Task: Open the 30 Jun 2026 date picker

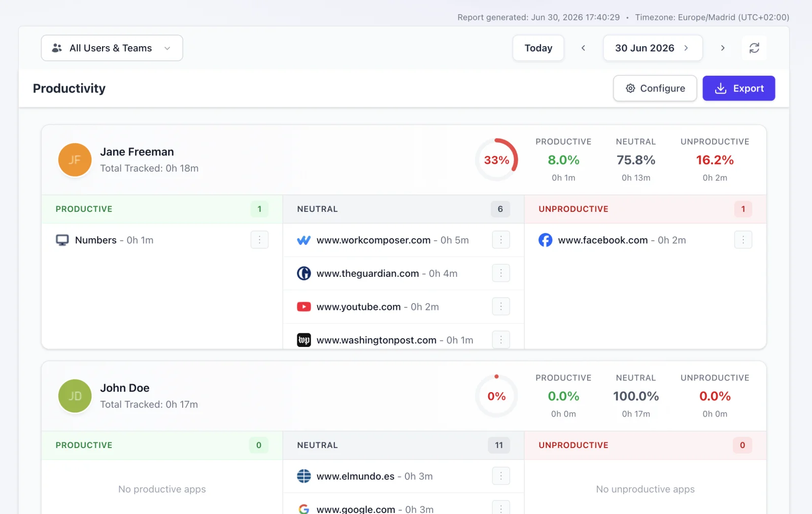Action: (653, 48)
